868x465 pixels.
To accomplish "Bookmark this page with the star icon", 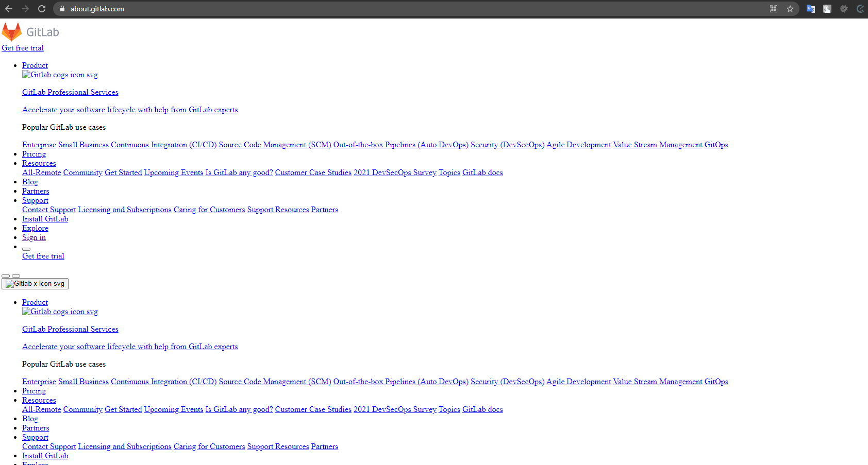I will click(x=790, y=9).
